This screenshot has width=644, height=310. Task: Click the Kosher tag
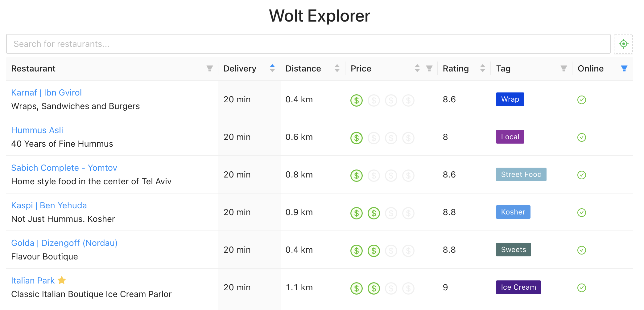pos(513,212)
